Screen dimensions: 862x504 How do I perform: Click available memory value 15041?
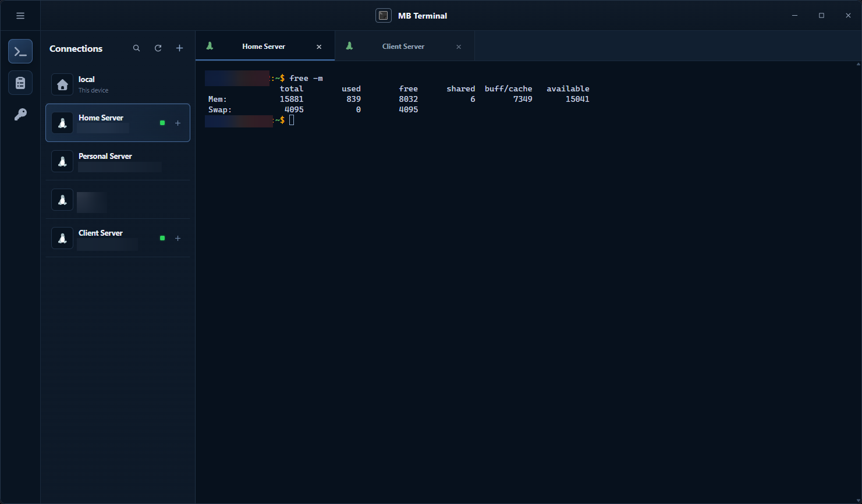(577, 99)
